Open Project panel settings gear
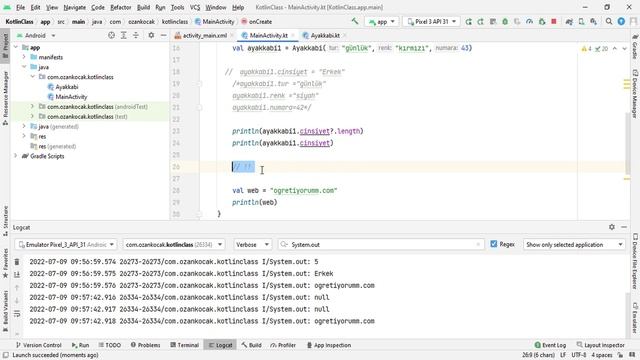Image resolution: width=640 pixels, height=360 pixels. point(151,36)
